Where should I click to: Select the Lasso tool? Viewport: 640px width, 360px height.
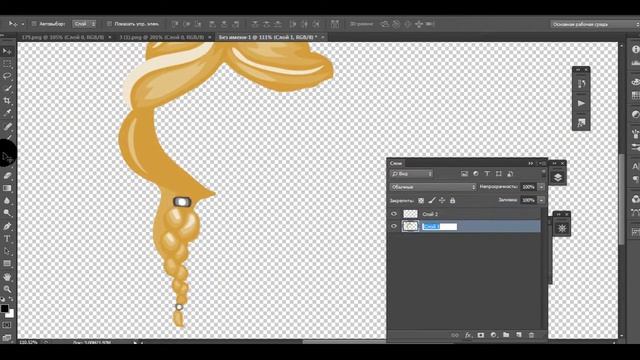point(7,76)
